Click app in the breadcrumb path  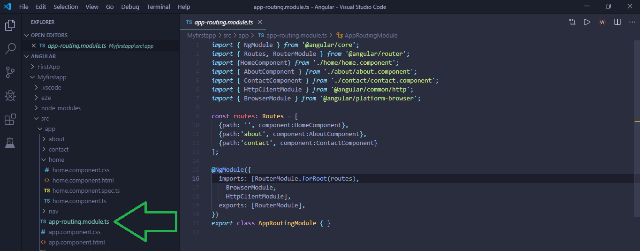coord(243,36)
